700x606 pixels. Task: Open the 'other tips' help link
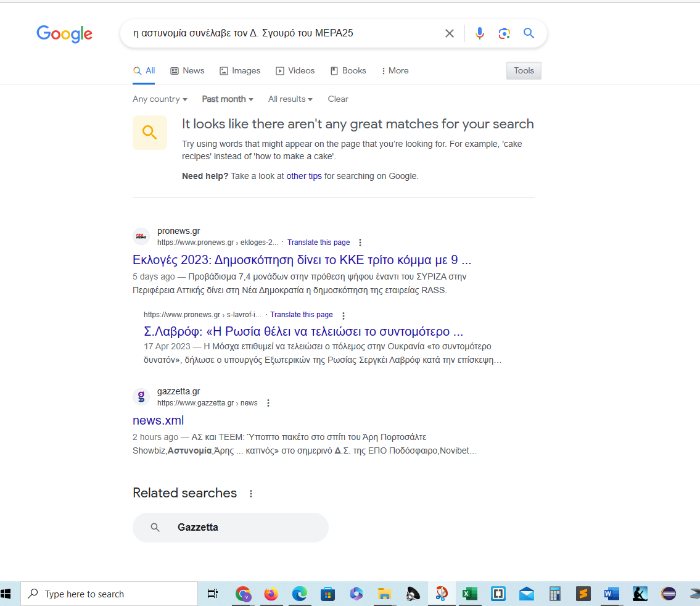click(304, 176)
